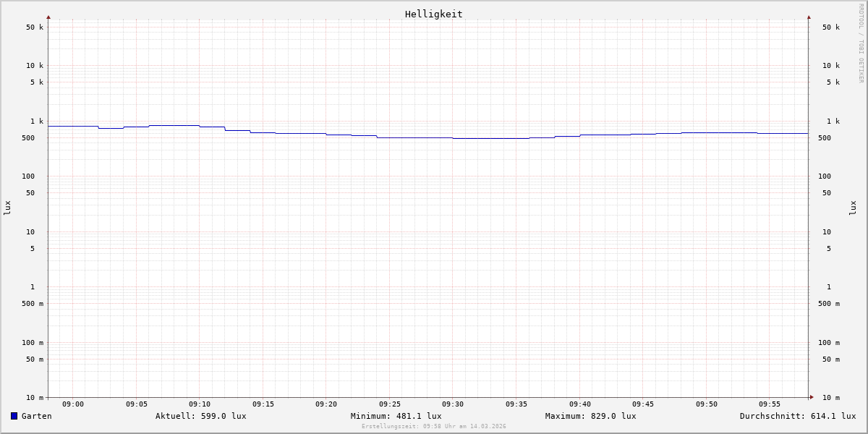Click the right-side vertical lux axis label
Viewport: 868px width, 434px height.
click(853, 208)
